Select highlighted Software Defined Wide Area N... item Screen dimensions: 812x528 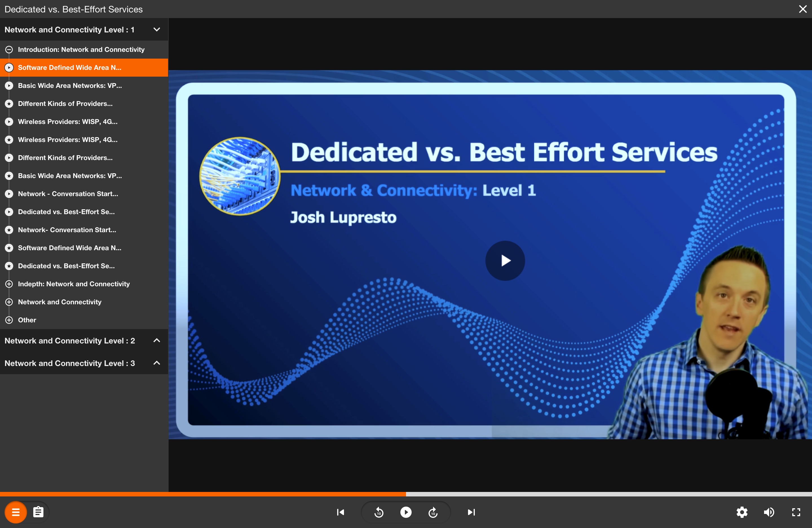(84, 68)
